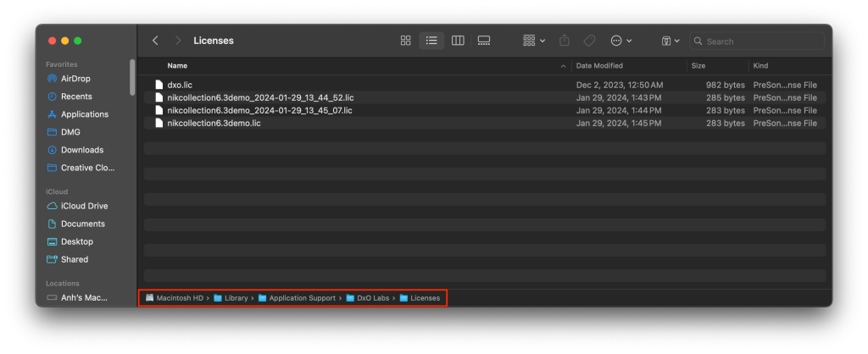The image size is (868, 354).
Task: Switch to column view
Action: (x=458, y=41)
